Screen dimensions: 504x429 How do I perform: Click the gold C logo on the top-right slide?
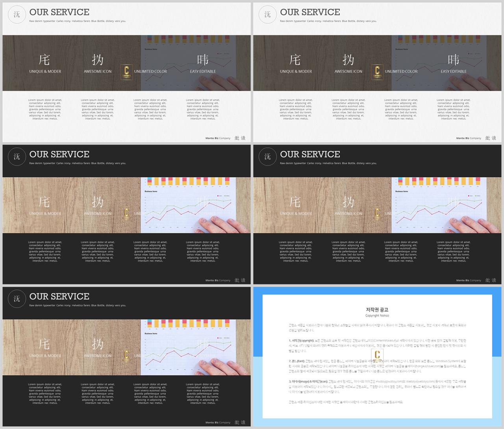pos(377,72)
